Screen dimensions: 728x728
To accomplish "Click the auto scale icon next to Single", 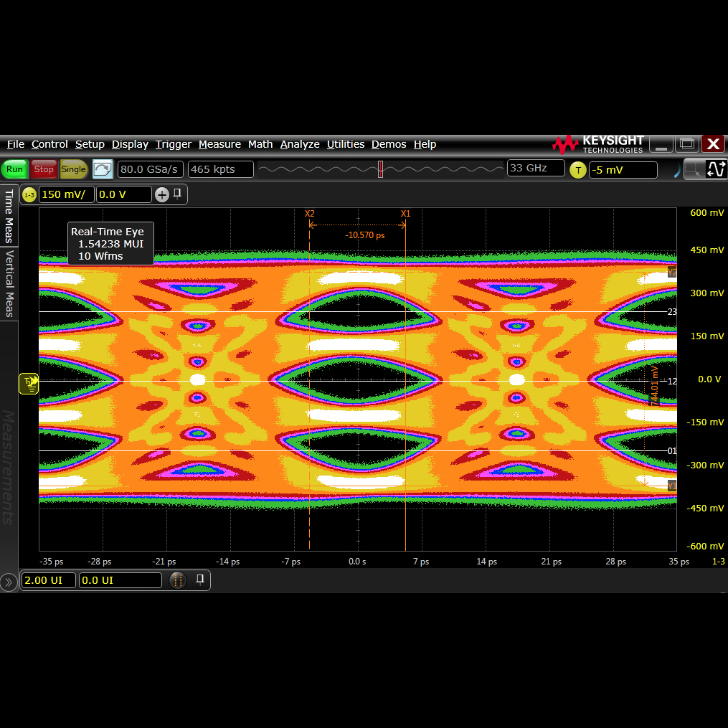I will point(103,169).
